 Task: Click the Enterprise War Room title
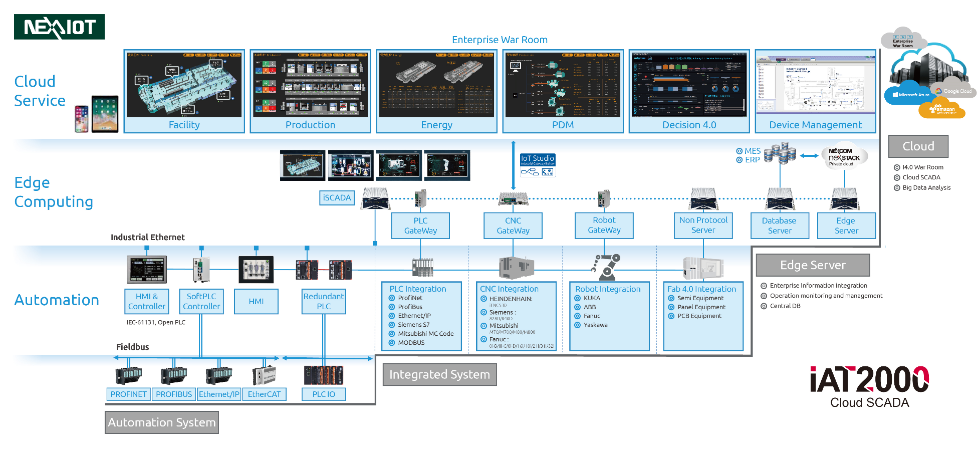point(500,40)
